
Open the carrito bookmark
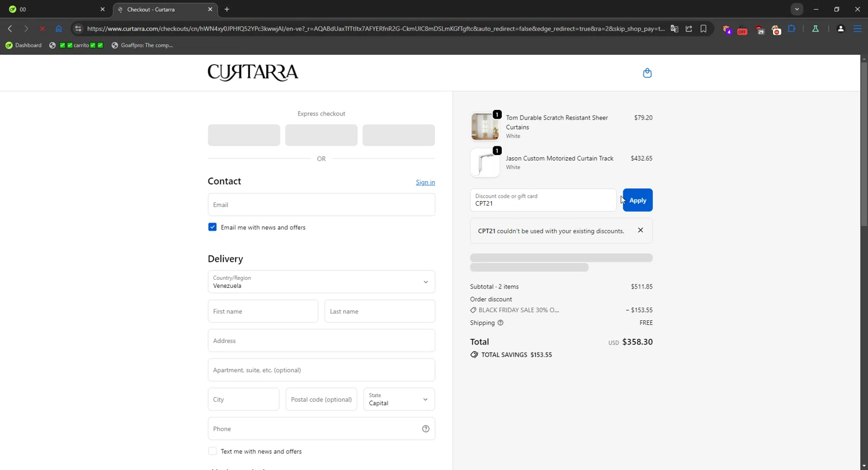point(76,45)
